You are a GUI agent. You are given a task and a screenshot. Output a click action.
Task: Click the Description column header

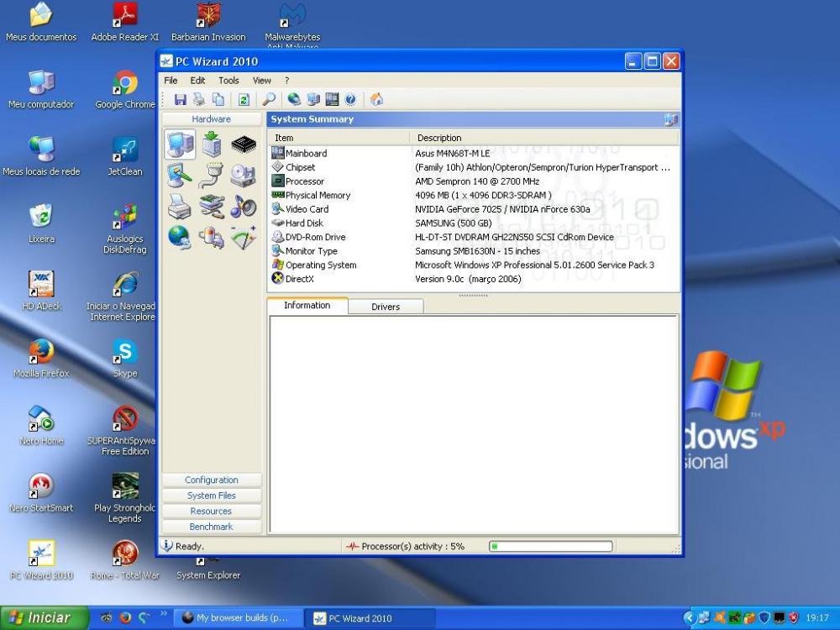pyautogui.click(x=439, y=138)
